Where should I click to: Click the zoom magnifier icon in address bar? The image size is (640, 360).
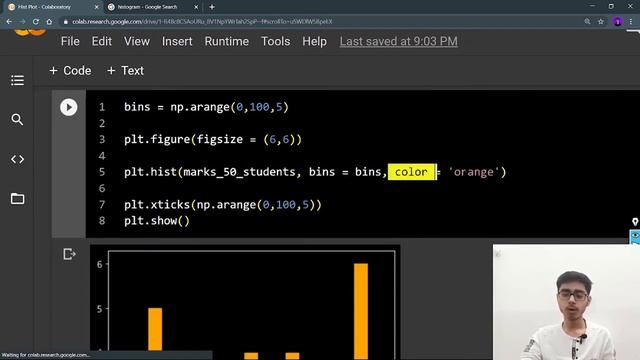pyautogui.click(x=587, y=22)
